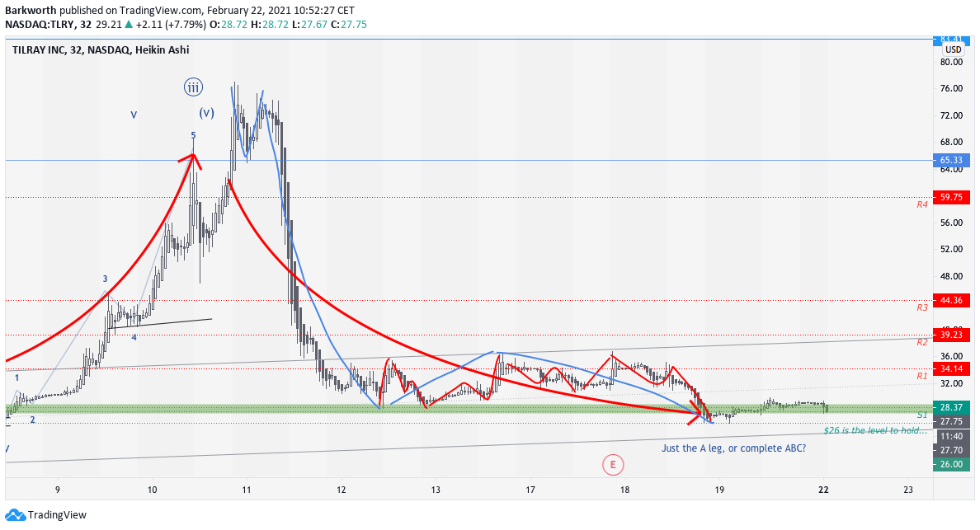Click the 72.00 price axis tick
The image size is (980, 530).
pyautogui.click(x=951, y=115)
